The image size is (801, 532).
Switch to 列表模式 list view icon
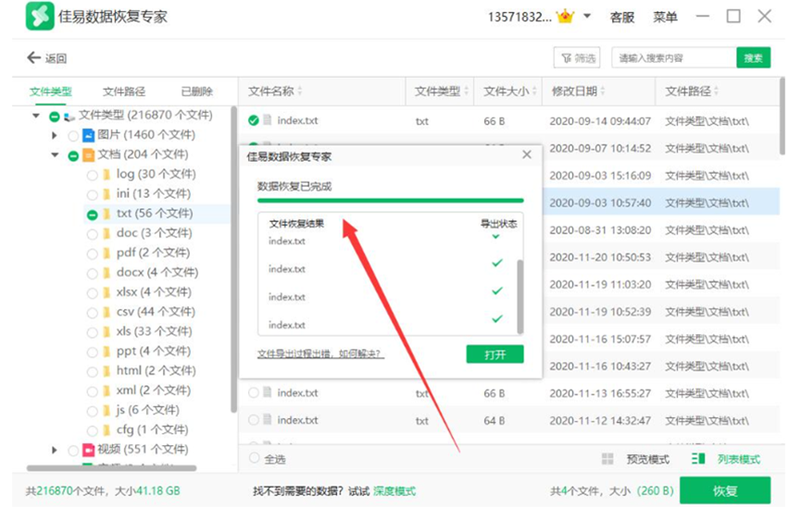(x=699, y=459)
